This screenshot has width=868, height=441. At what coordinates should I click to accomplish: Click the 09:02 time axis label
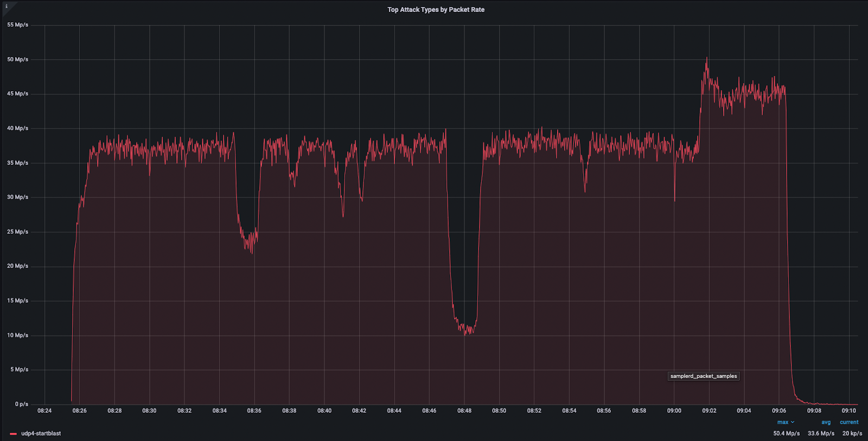click(x=709, y=411)
